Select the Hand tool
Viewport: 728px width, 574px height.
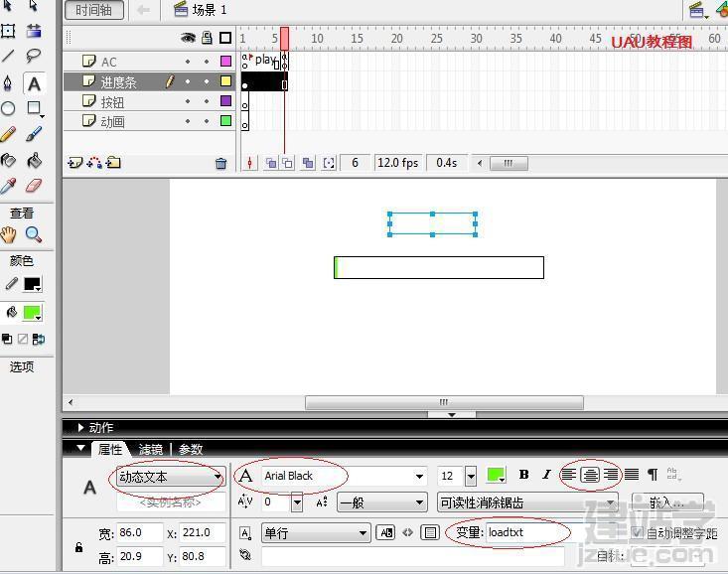(8, 235)
